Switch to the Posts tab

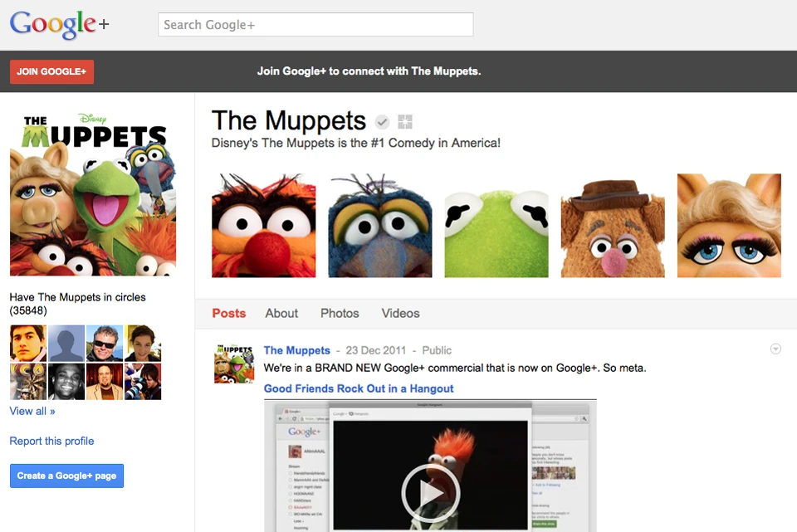click(x=229, y=313)
